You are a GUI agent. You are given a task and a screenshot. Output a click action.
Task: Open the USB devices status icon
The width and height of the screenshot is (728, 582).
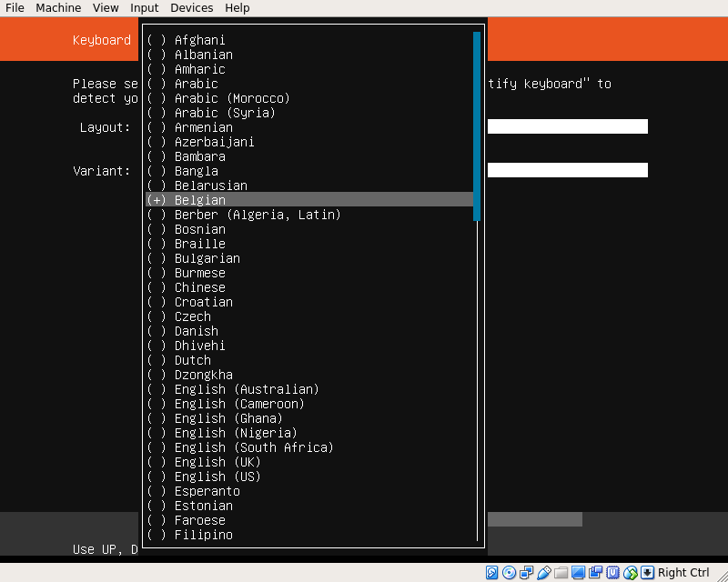tap(543, 573)
